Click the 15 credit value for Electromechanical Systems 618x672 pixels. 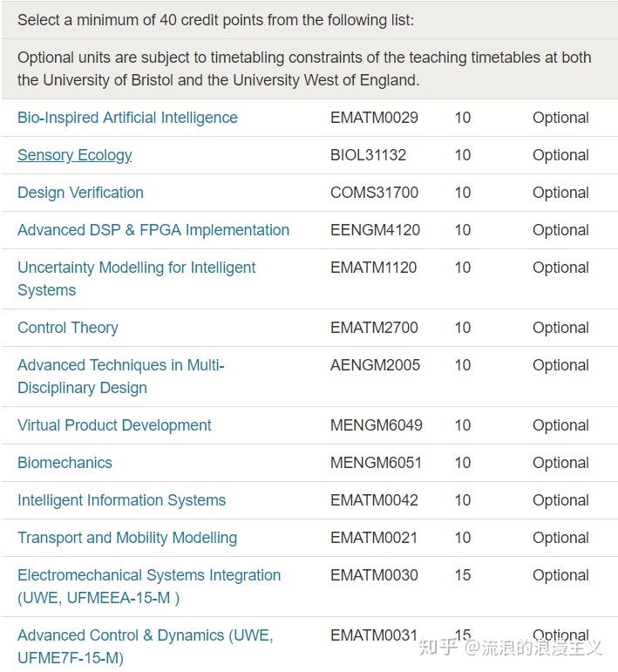(x=462, y=575)
